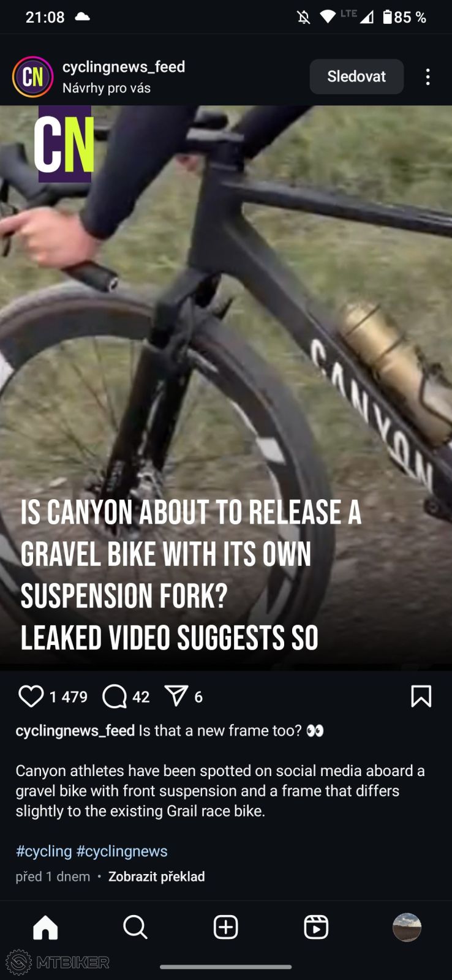Image resolution: width=452 pixels, height=980 pixels.
Task: Tap the Sledovat follow button
Action: (356, 77)
